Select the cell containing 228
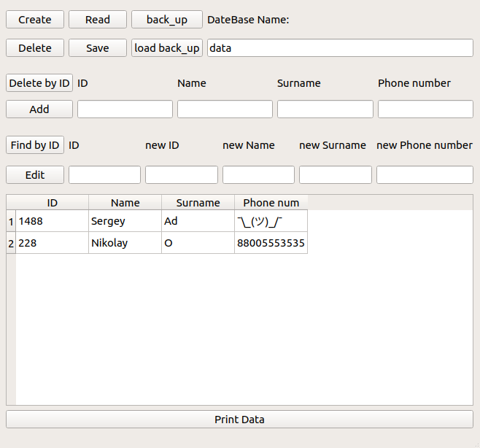This screenshot has width=480, height=448. [x=52, y=243]
